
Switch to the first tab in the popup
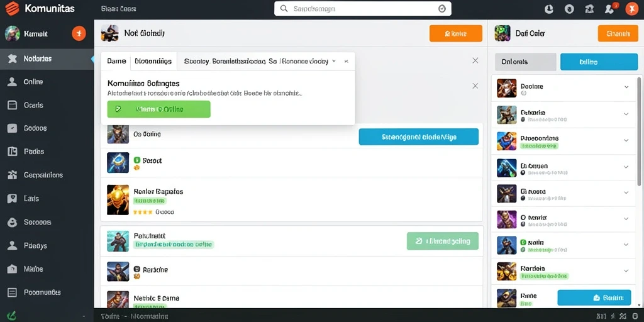click(116, 61)
